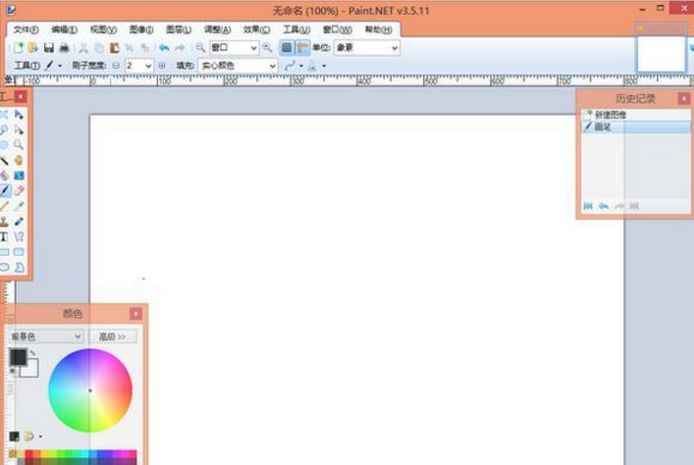
Task: Select the Freeform Shape tool
Action: click(19, 267)
